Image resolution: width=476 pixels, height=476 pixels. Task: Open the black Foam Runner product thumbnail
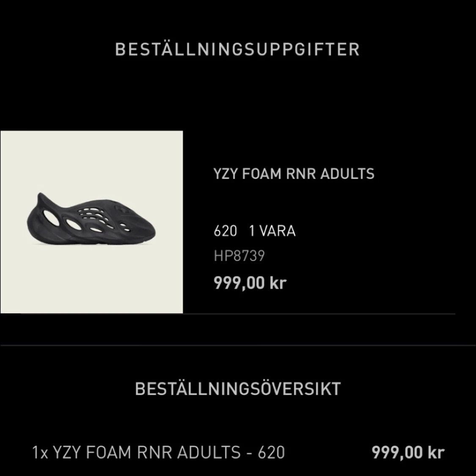91,222
